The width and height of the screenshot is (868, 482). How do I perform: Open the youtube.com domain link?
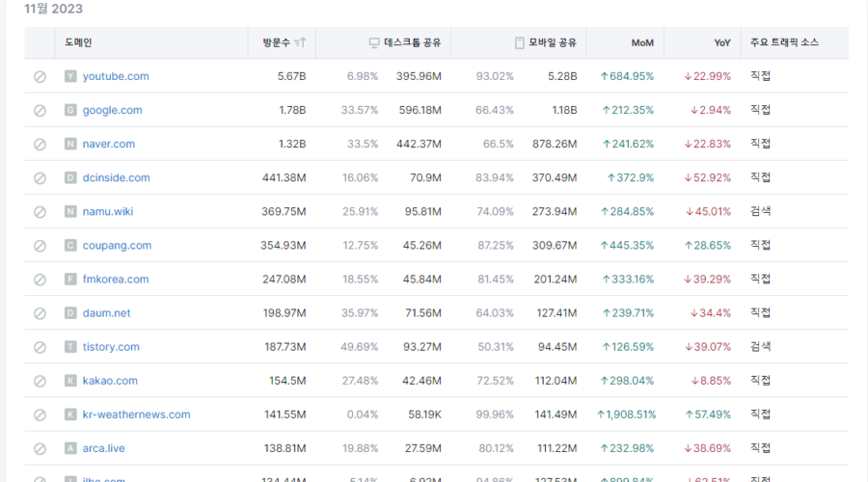click(116, 76)
